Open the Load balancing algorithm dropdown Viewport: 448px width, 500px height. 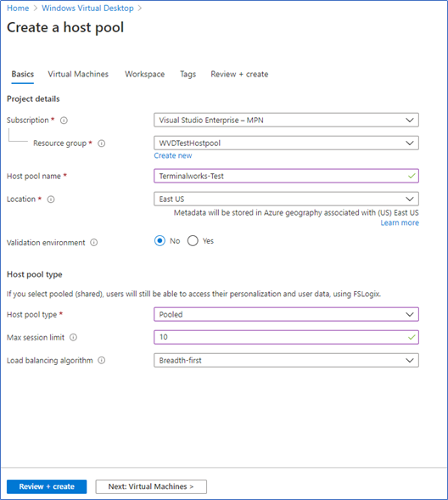click(286, 360)
